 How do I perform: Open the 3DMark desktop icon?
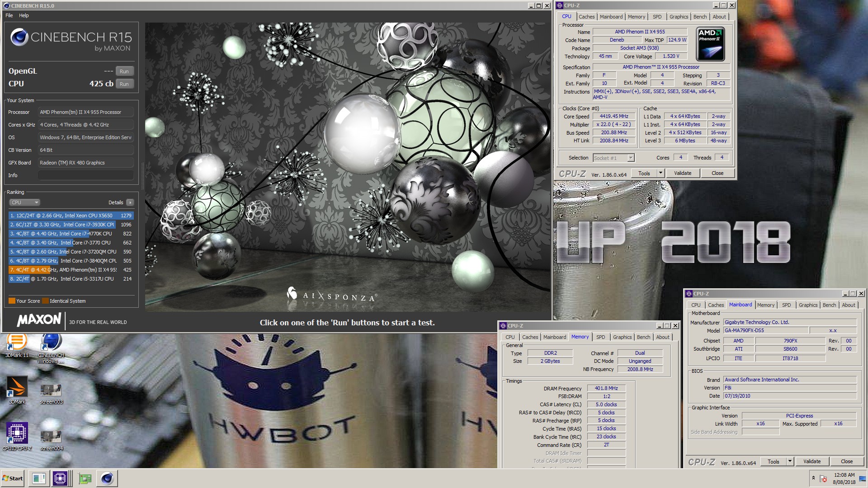(17, 390)
